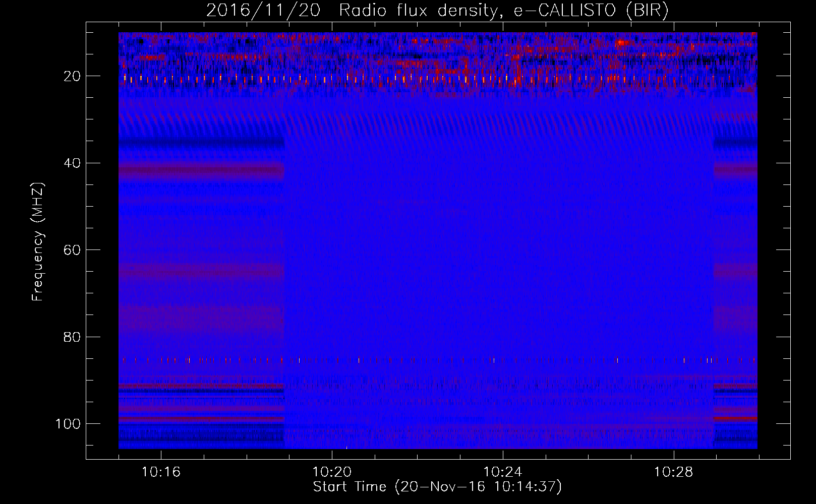This screenshot has width=816, height=504.
Task: Click the 20 MHz frequency tick label
Action: click(x=72, y=76)
